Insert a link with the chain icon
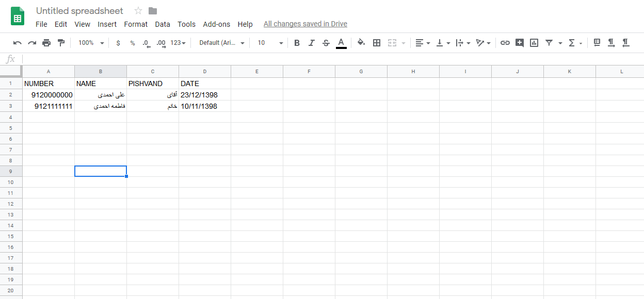This screenshot has height=299, width=644. pyautogui.click(x=505, y=43)
